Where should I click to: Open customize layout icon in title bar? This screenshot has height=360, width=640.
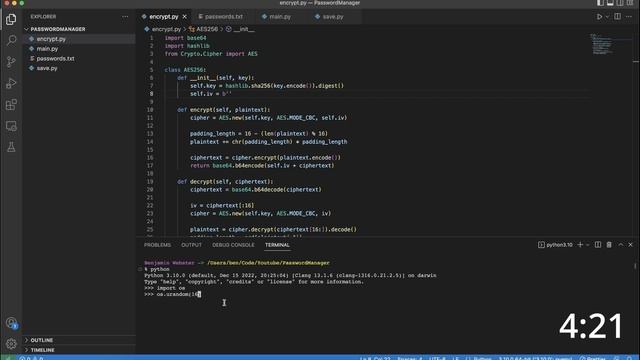pos(630,3)
